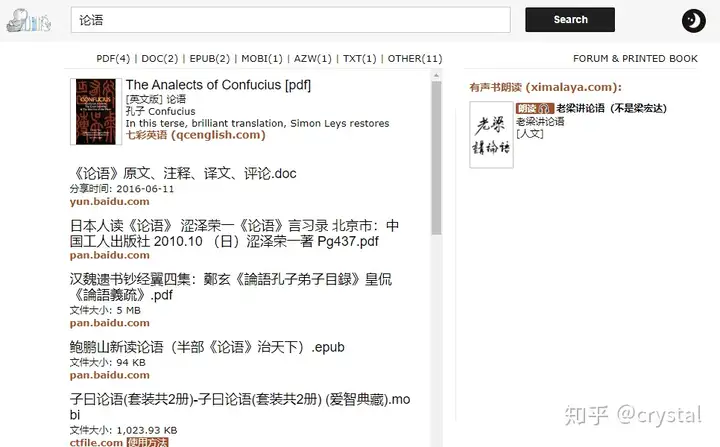Viewport: 720px width, 447px height.
Task: Select the text 文件大小: 1,023.93 KB
Action: [x=123, y=430]
